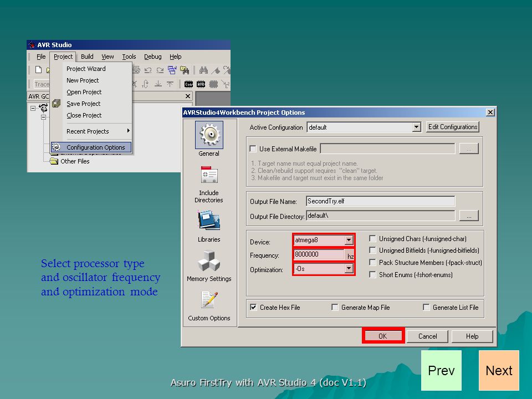The width and height of the screenshot is (532, 399).
Task: Click the gray chip icon beside AVR
Action: [213, 84]
